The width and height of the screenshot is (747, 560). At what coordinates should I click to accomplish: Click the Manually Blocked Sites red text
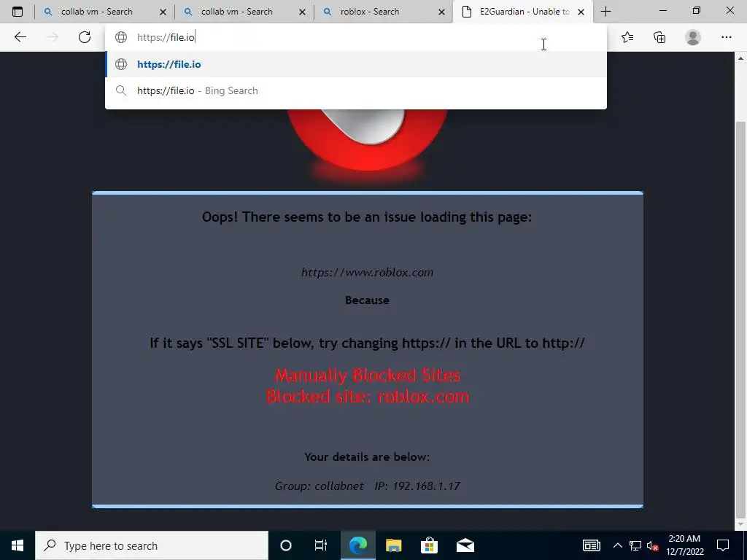(368, 376)
